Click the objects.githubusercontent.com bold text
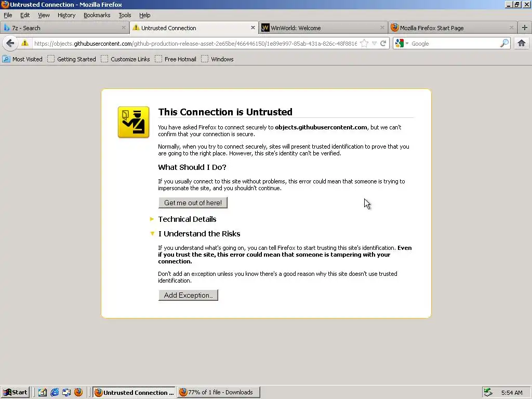 (321, 127)
